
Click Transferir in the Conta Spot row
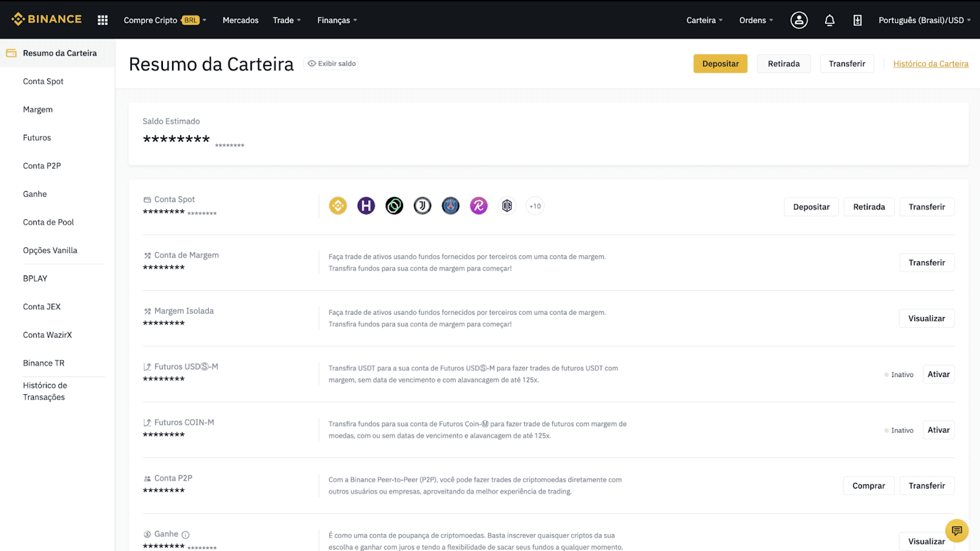(927, 207)
